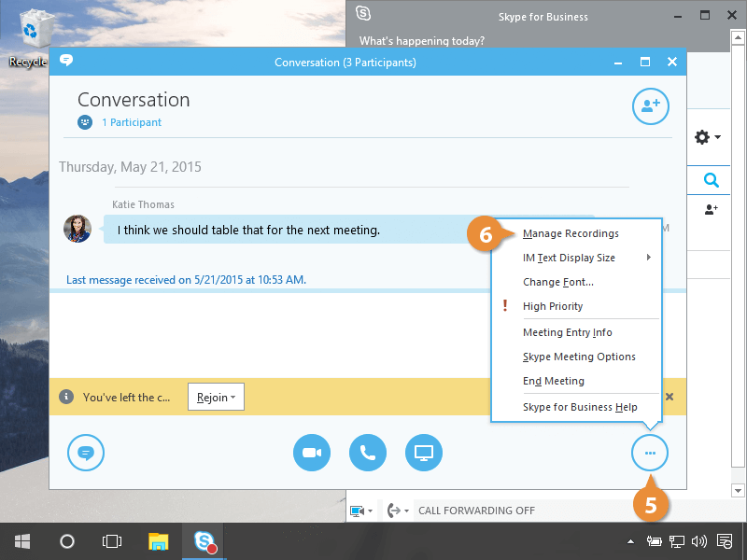Click the add participants icon
This screenshot has width=747, height=560.
click(651, 105)
